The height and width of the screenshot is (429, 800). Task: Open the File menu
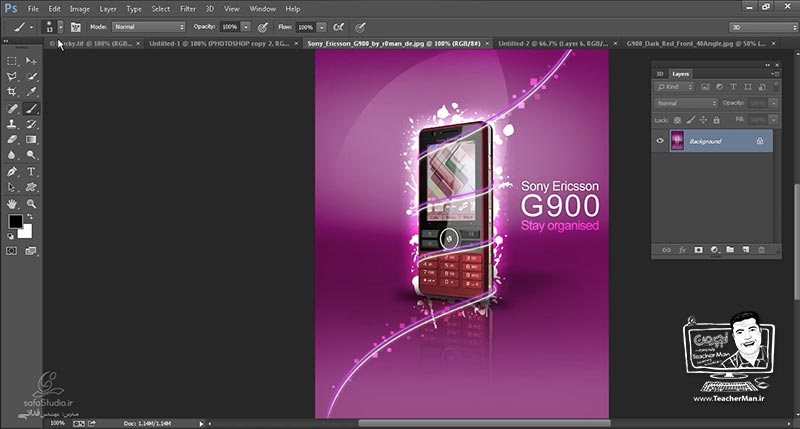33,9
